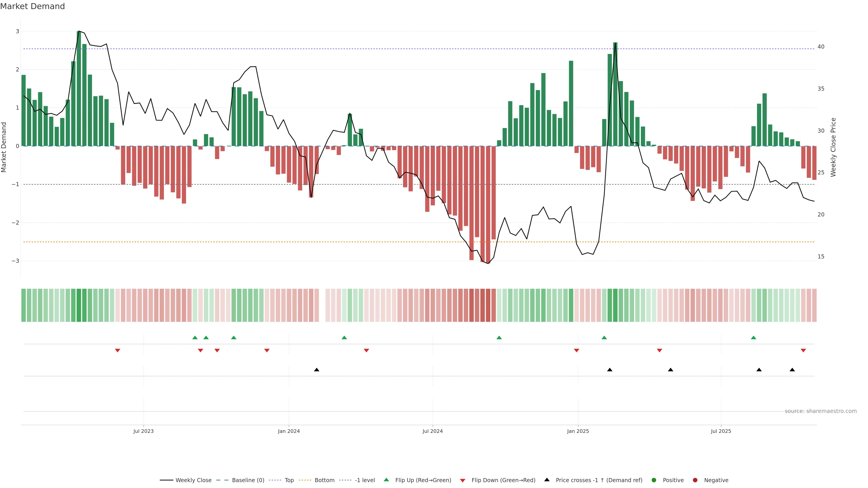Click the first red flip-down marker before Jul 2023

pyautogui.click(x=118, y=351)
